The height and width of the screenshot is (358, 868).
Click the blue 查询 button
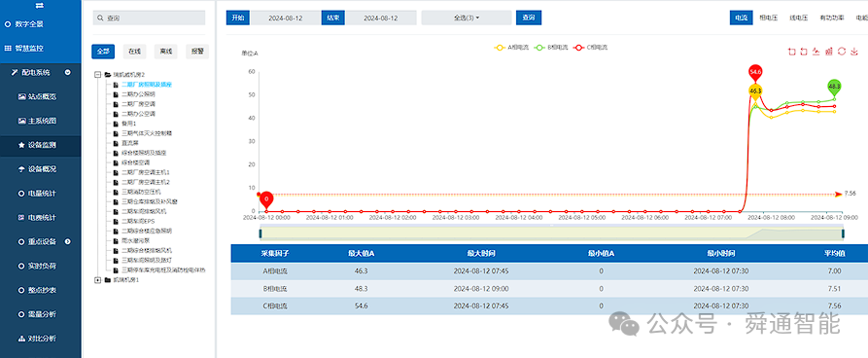(529, 18)
